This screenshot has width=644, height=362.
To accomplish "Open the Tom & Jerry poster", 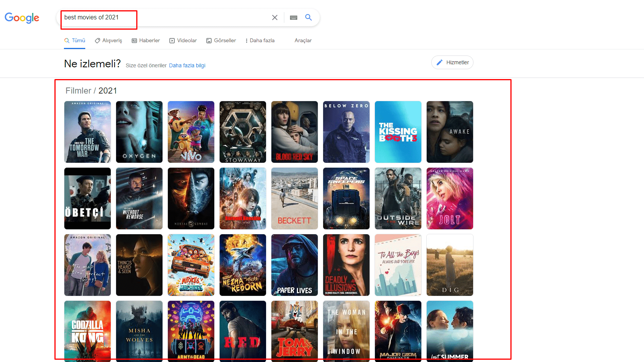I will (295, 331).
